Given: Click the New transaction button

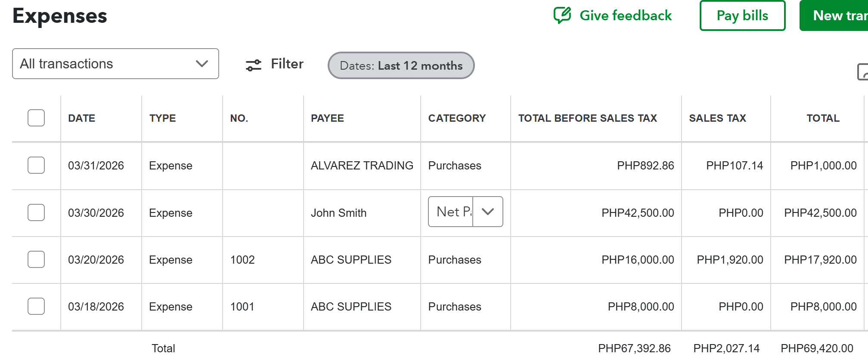Looking at the screenshot, I should point(835,15).
